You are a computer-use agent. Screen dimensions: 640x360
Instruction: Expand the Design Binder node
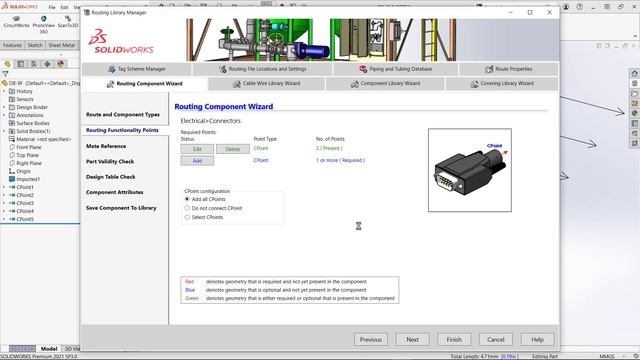pyautogui.click(x=4, y=107)
